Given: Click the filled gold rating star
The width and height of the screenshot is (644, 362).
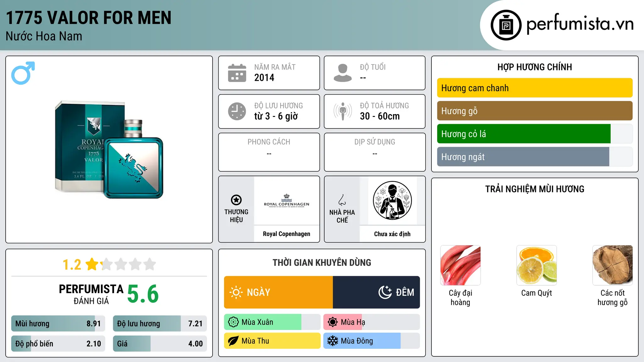Looking at the screenshot, I should (92, 264).
